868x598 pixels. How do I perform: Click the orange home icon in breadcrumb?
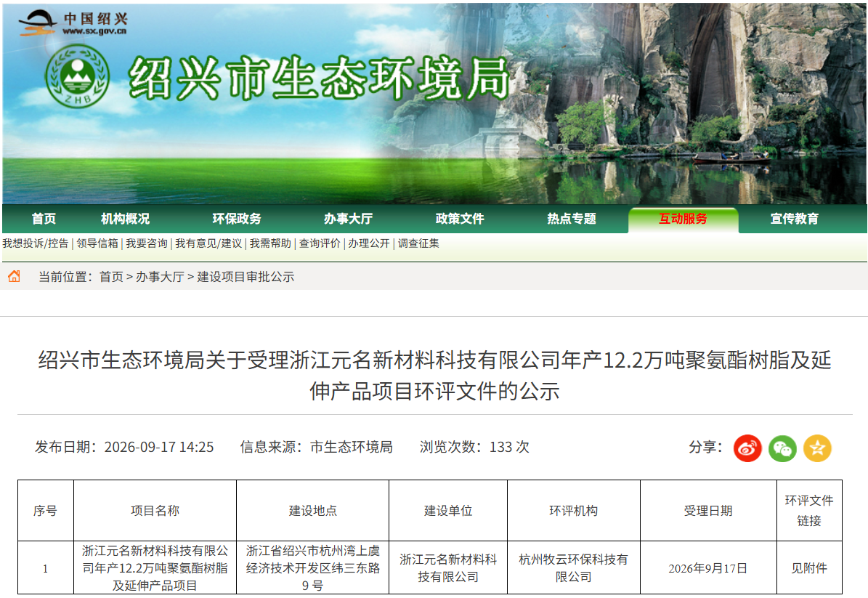(15, 276)
